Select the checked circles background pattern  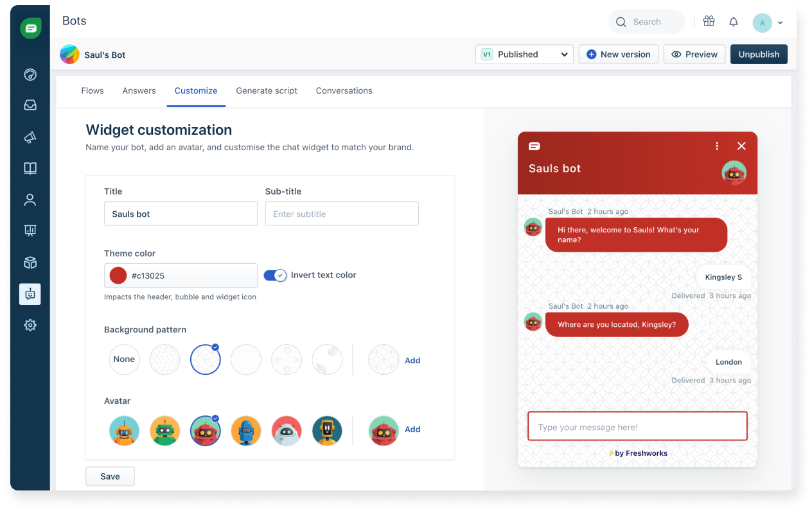206,359
